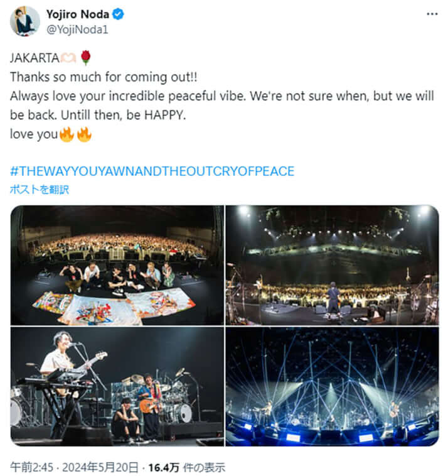Click the second fire emoji
The image size is (448, 476).
[x=84, y=134]
